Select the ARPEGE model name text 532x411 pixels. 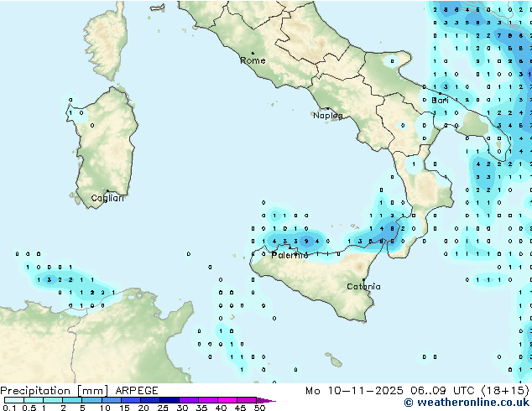[137, 391]
